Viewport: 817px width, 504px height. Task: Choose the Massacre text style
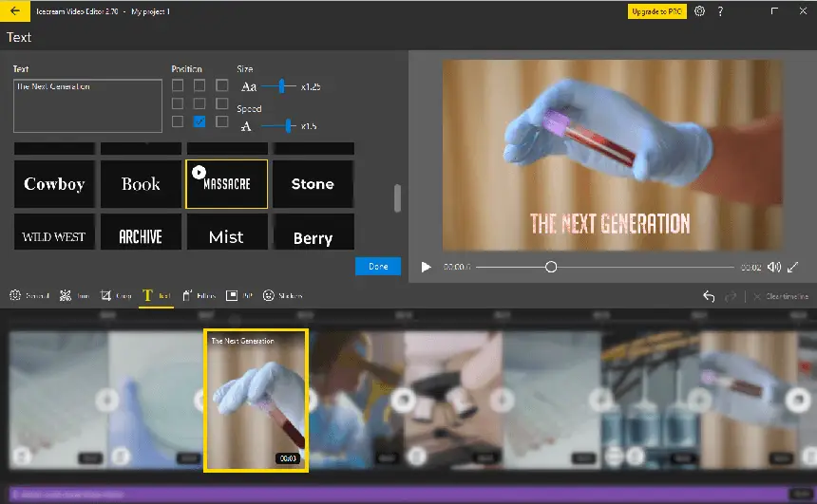(x=227, y=184)
